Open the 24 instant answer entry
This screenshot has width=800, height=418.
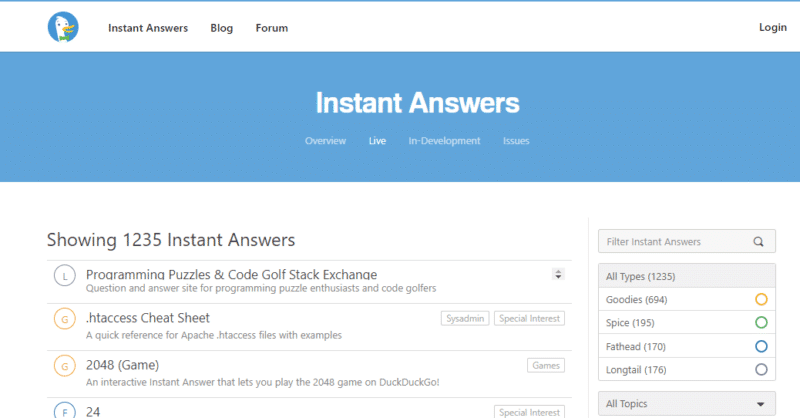point(93,411)
